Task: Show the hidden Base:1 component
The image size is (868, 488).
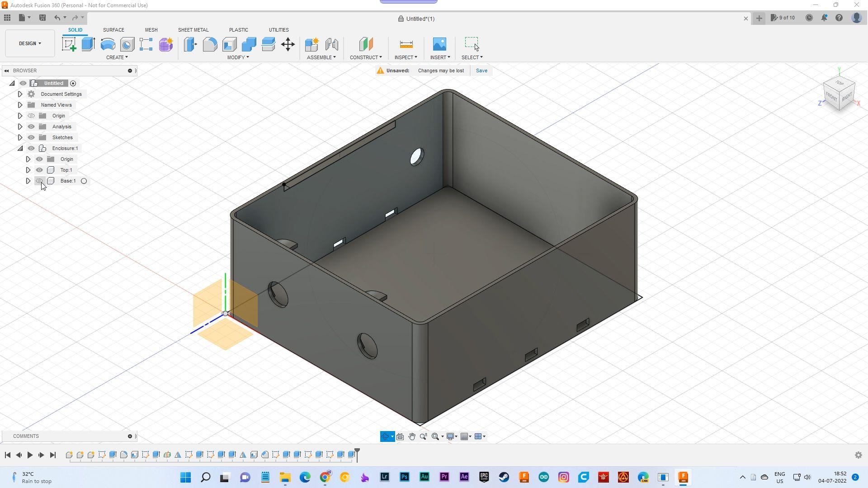Action: [39, 181]
